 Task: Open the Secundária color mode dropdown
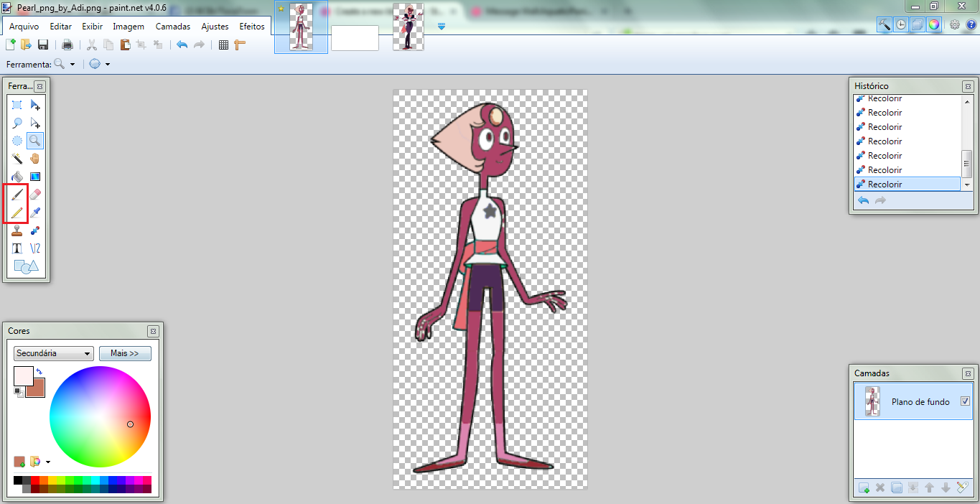point(54,353)
